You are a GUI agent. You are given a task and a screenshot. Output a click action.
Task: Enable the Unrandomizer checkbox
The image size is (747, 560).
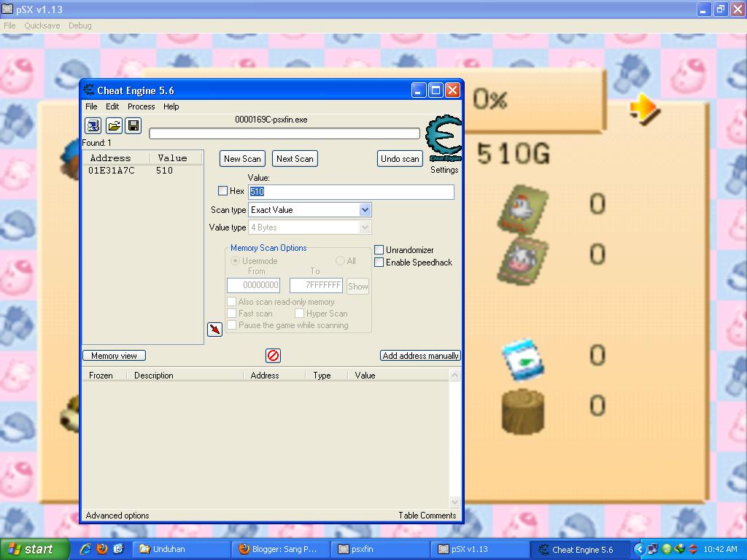pos(379,249)
